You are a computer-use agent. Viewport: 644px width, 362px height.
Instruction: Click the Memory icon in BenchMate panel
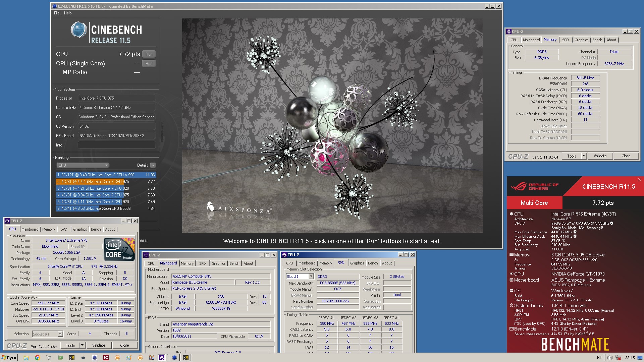tap(512, 255)
